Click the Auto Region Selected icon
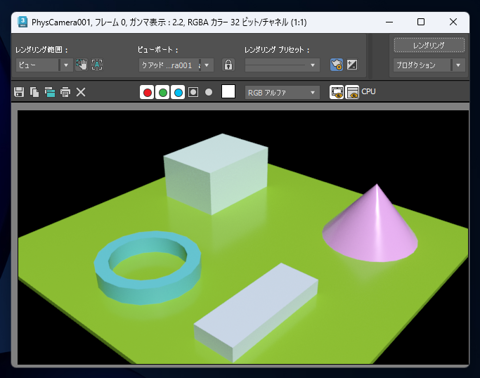The image size is (480, 378). (x=97, y=65)
